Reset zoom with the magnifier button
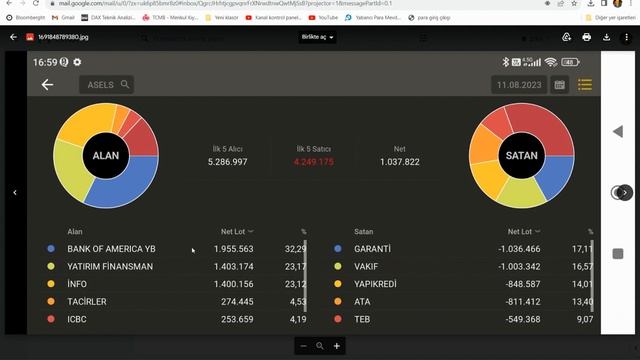 tap(320, 346)
